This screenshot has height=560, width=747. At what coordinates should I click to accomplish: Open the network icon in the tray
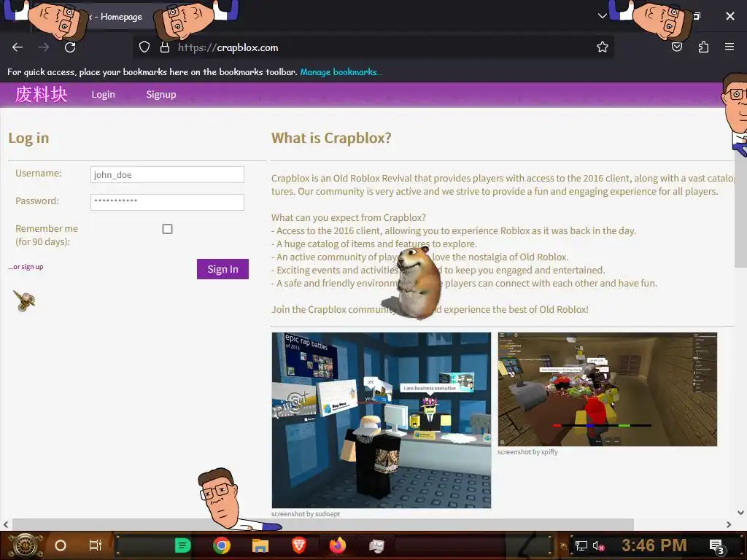click(581, 545)
